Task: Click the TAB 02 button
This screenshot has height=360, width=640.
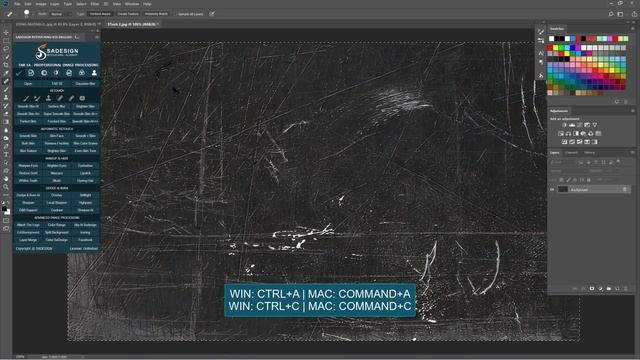Action: pyautogui.click(x=57, y=84)
